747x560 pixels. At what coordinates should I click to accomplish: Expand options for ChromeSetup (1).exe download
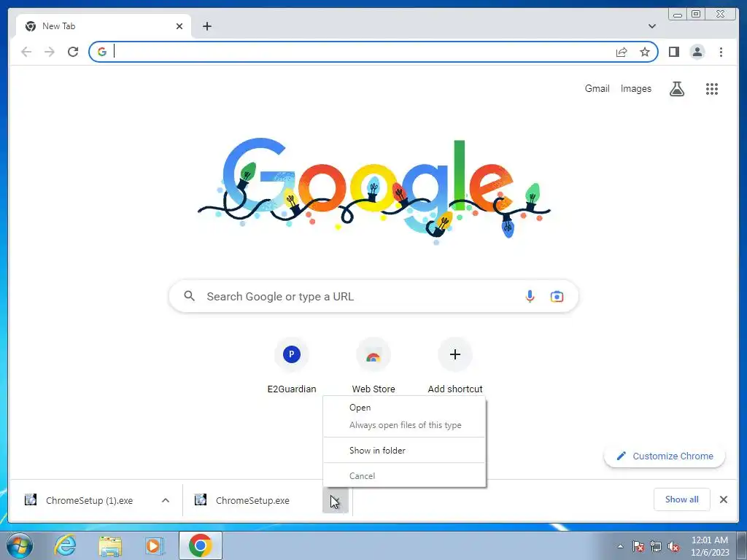point(166,500)
